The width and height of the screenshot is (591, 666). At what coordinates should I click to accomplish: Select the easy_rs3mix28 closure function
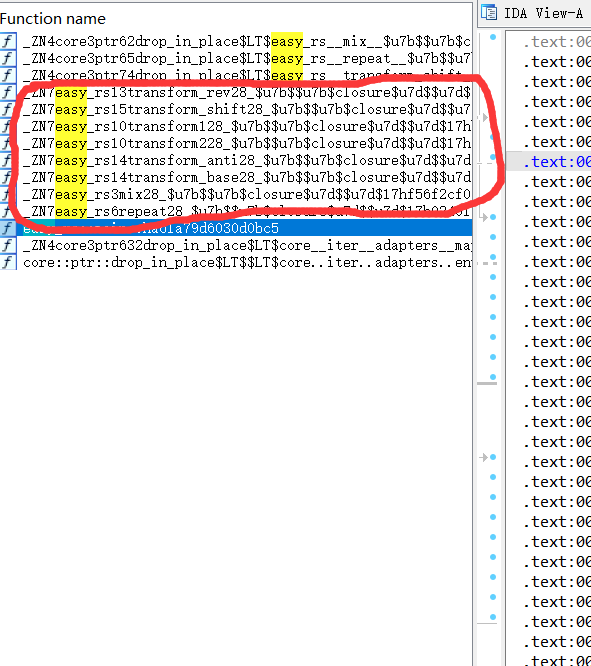click(x=246, y=195)
